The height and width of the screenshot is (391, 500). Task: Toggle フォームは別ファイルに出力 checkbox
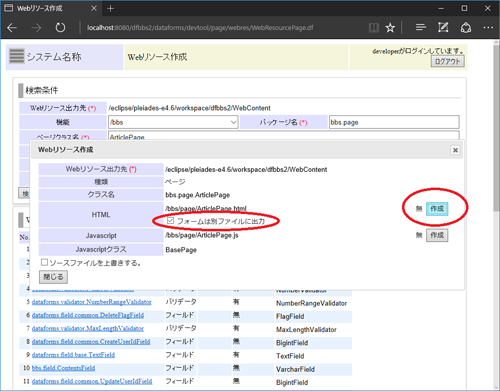click(x=170, y=220)
